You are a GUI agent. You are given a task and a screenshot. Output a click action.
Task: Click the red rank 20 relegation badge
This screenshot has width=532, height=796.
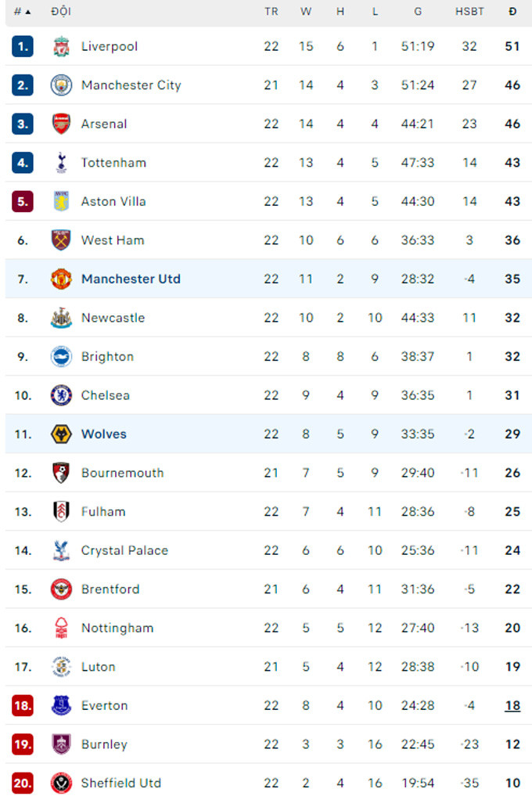tap(23, 783)
